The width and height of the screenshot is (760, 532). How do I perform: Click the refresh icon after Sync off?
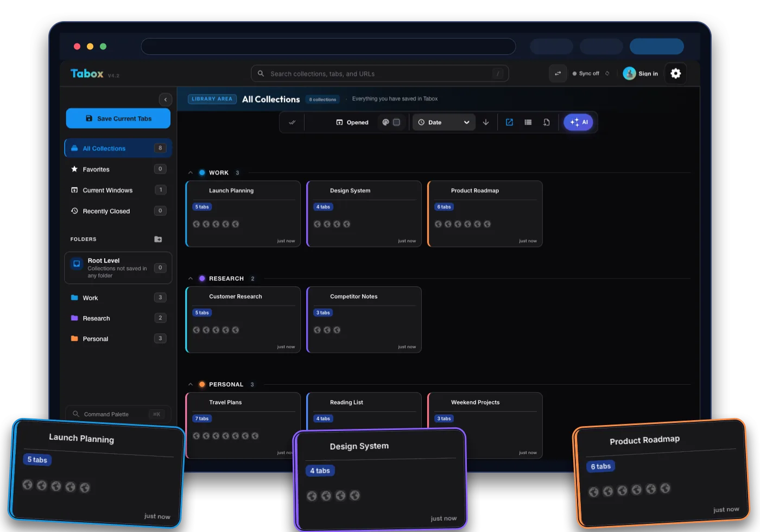607,73
